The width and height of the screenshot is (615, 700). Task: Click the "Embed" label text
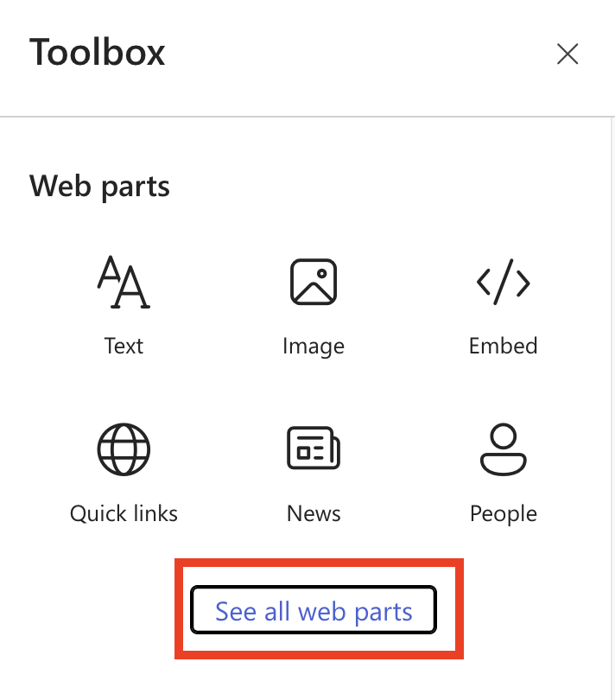click(x=503, y=346)
